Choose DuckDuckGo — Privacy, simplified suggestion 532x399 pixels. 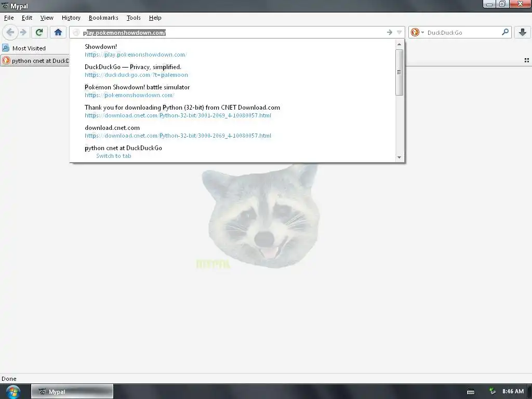pyautogui.click(x=232, y=71)
